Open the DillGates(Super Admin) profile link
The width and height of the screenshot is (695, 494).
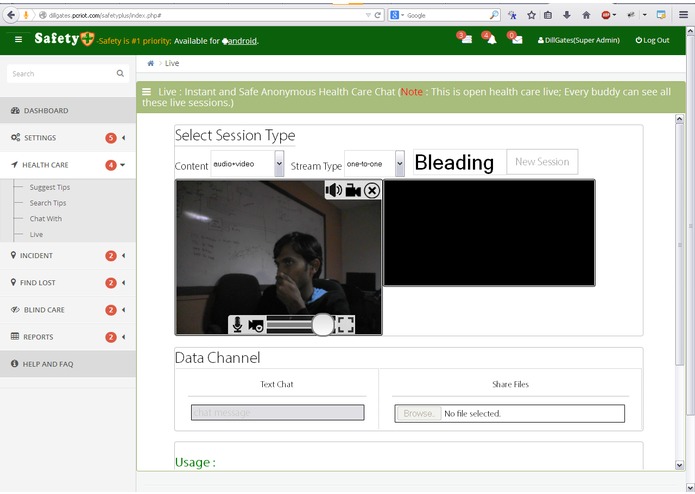tap(579, 40)
